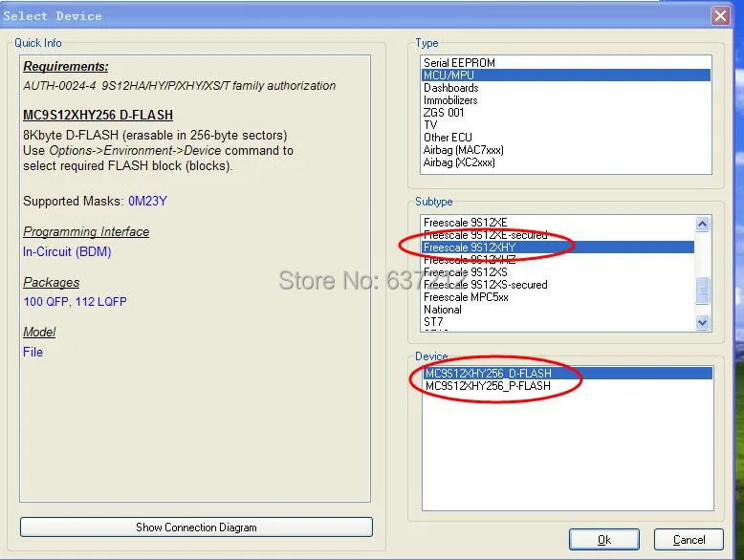
Task: Select Airbag (XC2xxx) type
Action: (565, 162)
